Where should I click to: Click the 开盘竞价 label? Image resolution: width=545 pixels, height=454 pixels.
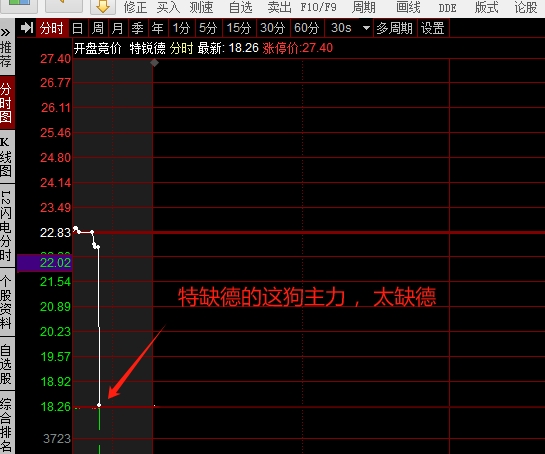[97, 48]
